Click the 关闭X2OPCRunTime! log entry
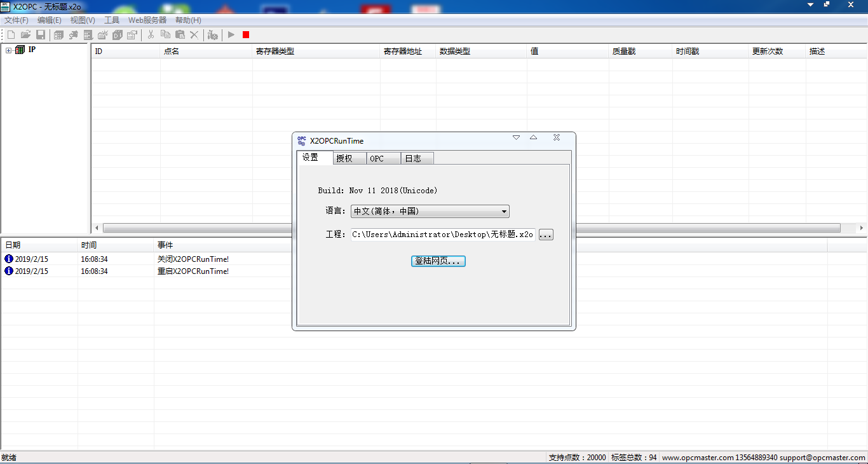Image resolution: width=868 pixels, height=464 pixels. coord(193,259)
